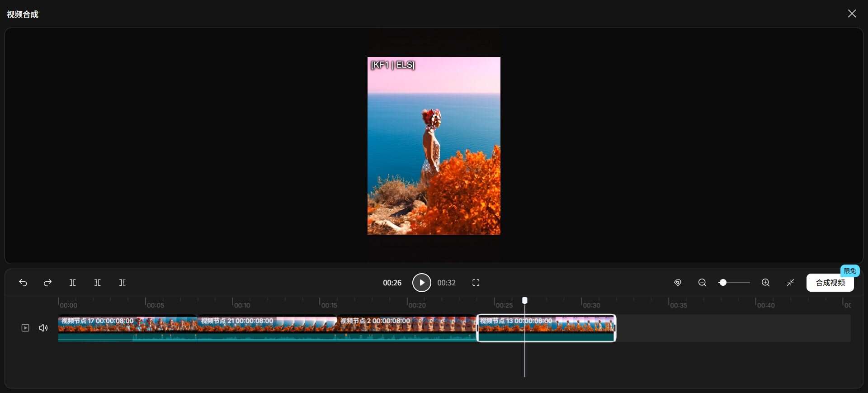The width and height of the screenshot is (868, 393).
Task: Toggle the video track icon
Action: [25, 328]
